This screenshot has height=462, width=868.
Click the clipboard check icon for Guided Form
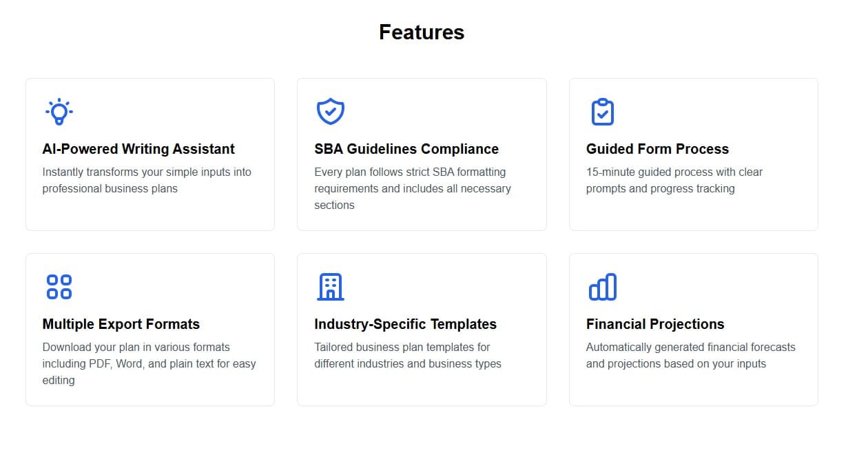pyautogui.click(x=603, y=112)
